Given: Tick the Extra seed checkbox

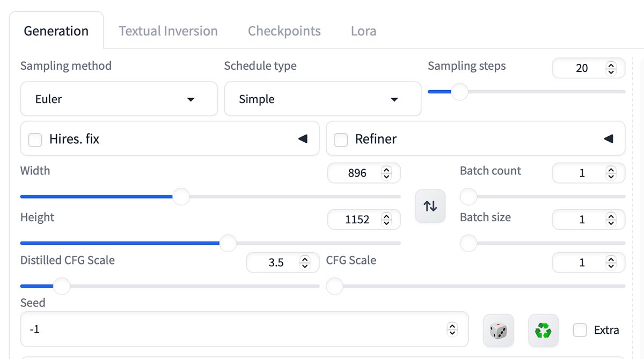Looking at the screenshot, I should click(580, 330).
